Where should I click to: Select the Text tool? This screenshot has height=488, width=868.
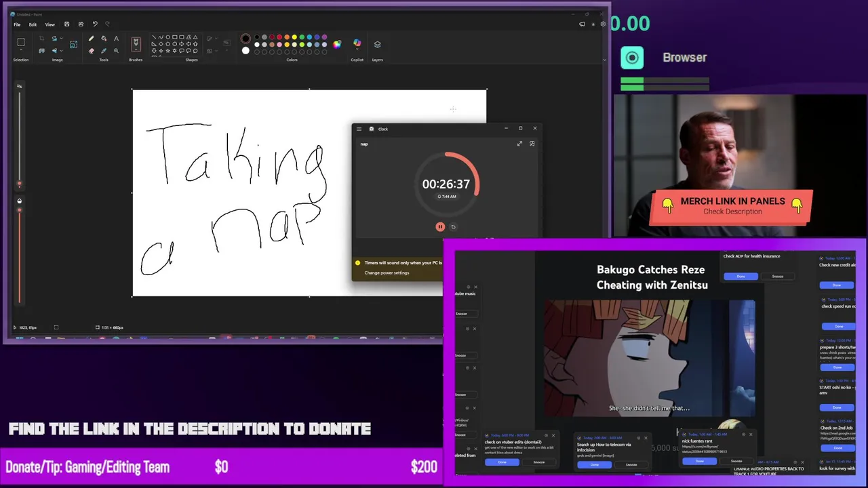point(116,39)
